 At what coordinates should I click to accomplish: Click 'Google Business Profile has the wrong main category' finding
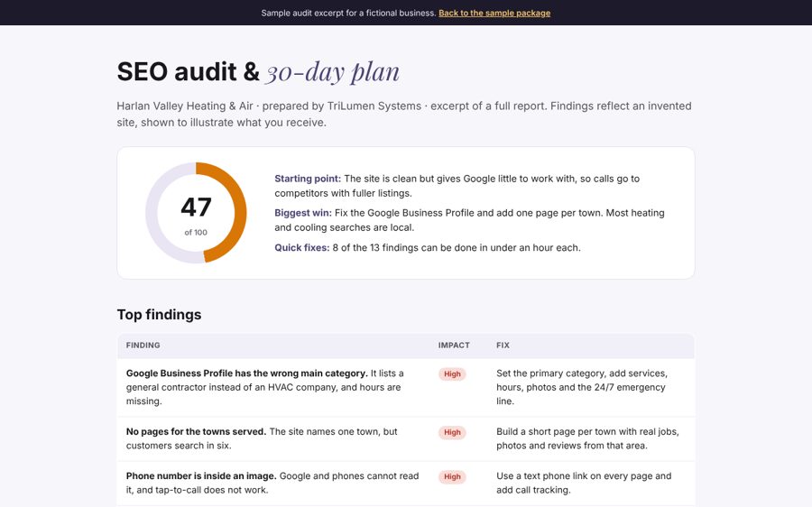coord(247,373)
